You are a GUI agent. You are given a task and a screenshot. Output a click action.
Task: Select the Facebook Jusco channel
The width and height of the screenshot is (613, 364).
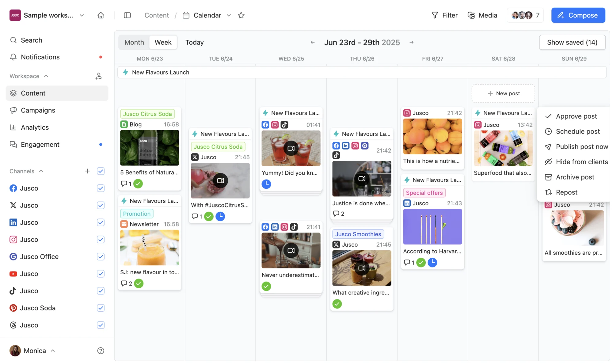click(x=24, y=188)
